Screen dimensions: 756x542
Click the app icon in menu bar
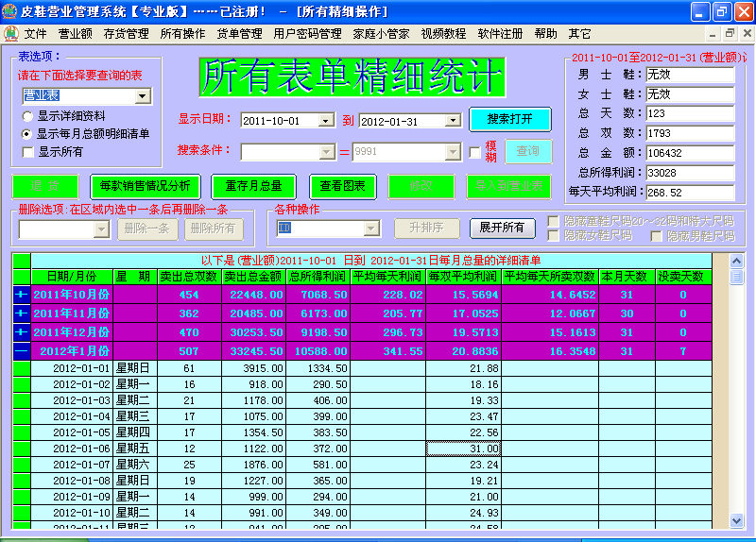[11, 34]
